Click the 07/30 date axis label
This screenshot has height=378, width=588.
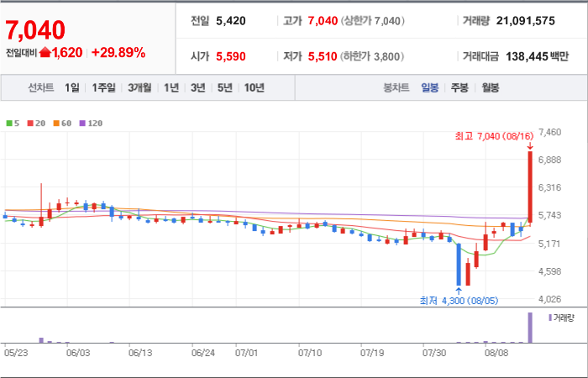tap(434, 353)
